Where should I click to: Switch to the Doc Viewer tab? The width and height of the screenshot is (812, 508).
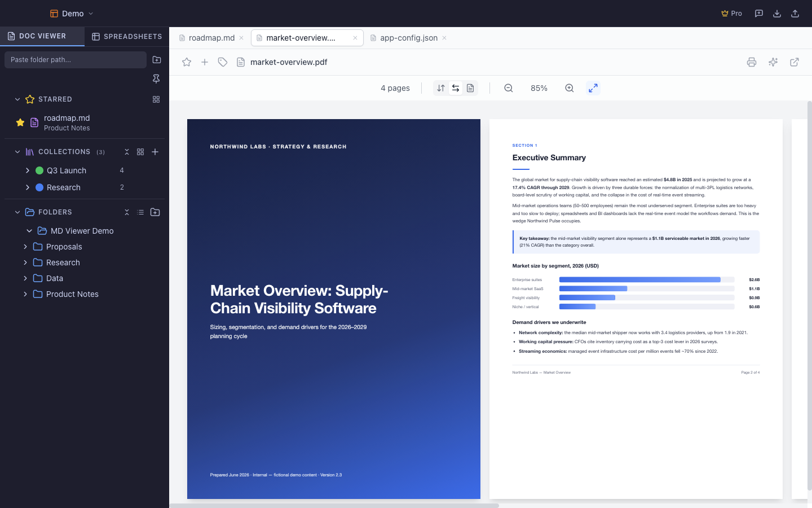[42, 36]
